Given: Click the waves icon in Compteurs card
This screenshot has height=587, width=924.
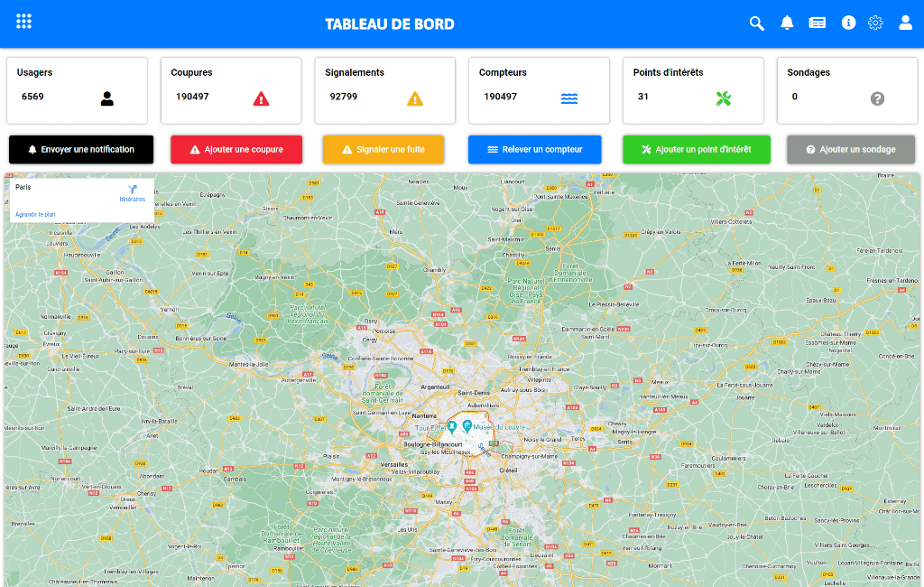Looking at the screenshot, I should coord(569,98).
